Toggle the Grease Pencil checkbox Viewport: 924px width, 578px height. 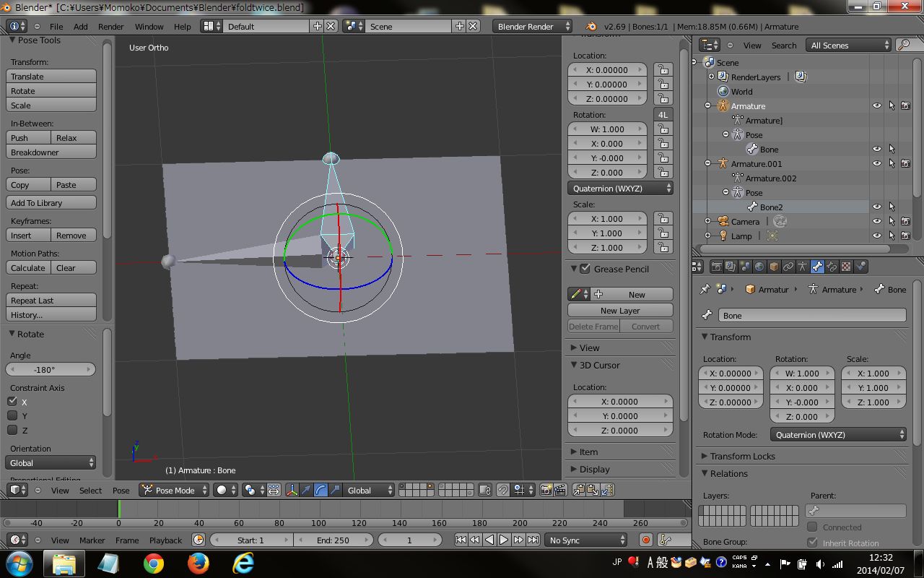[x=585, y=269]
